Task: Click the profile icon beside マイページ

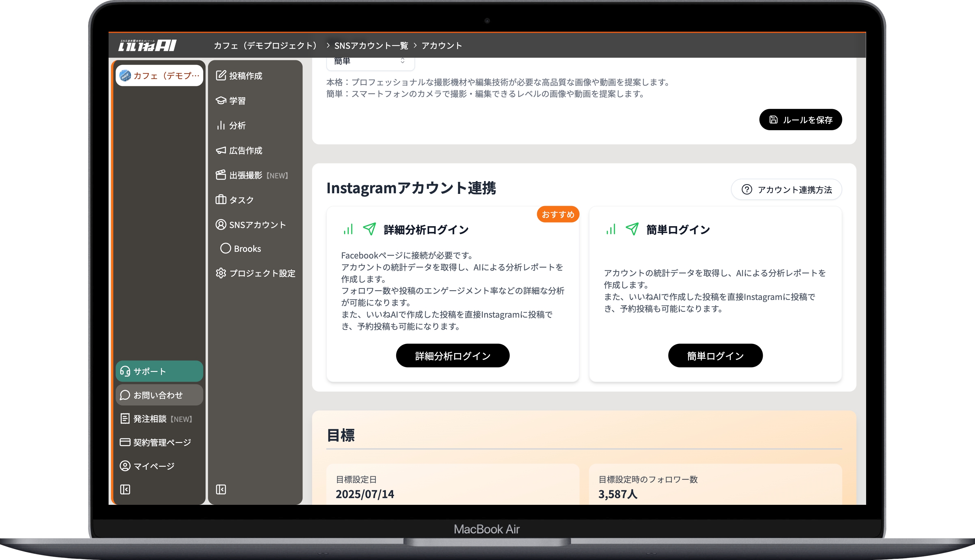Action: (125, 466)
